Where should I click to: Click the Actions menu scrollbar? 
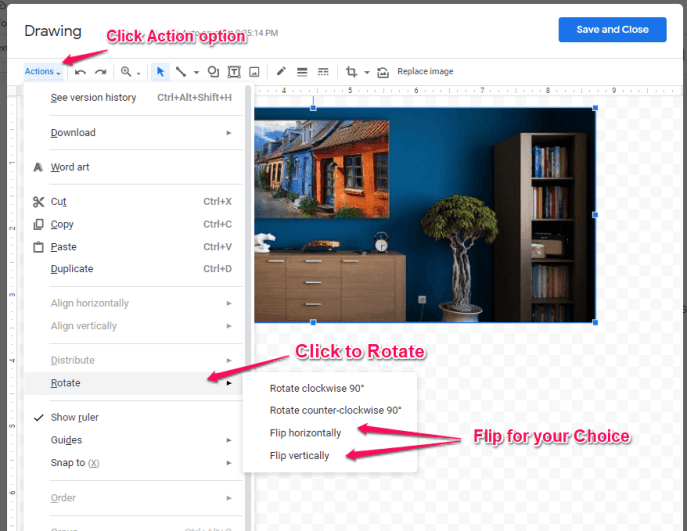tap(248, 307)
